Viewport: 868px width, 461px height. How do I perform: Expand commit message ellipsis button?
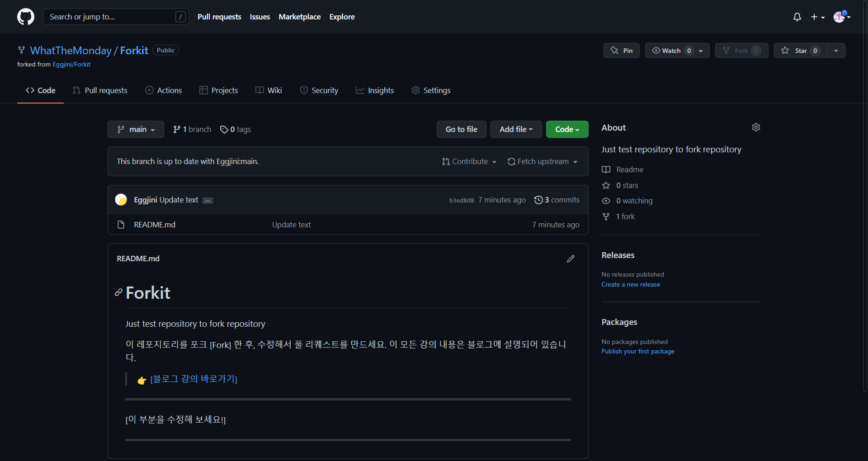click(208, 201)
